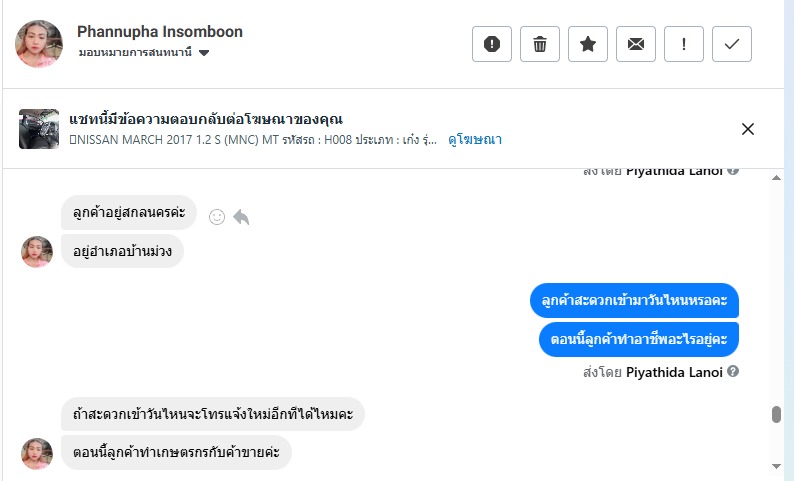Click Phannupha Insomboon's name in the header

coord(160,32)
